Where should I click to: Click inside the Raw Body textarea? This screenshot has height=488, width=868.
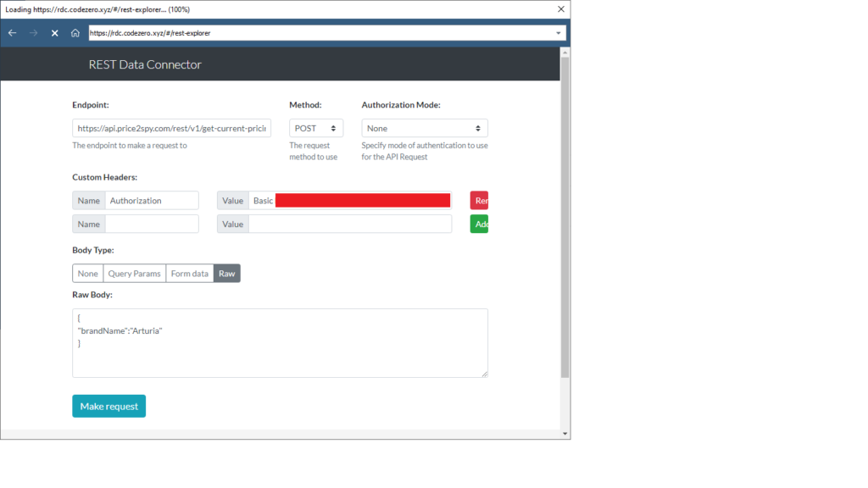[280, 343]
